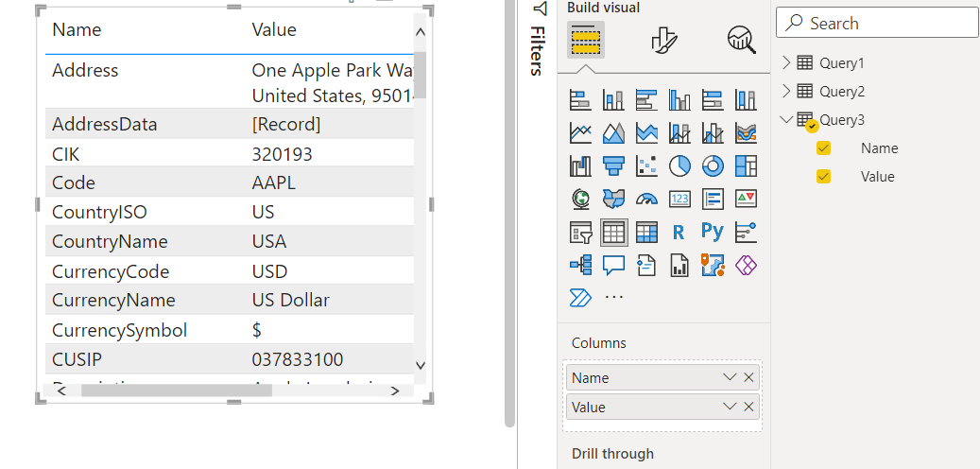Add a Gauge visual

646,199
